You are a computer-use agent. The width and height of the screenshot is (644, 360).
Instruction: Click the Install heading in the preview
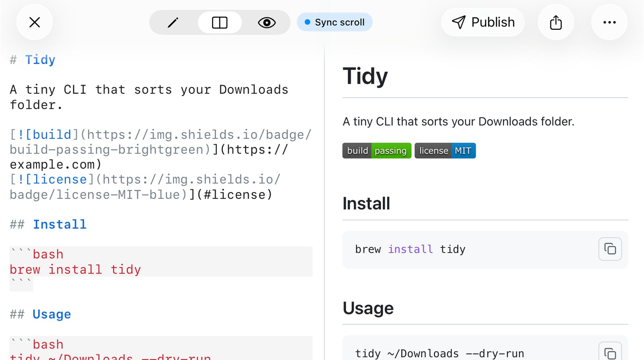pyautogui.click(x=366, y=204)
